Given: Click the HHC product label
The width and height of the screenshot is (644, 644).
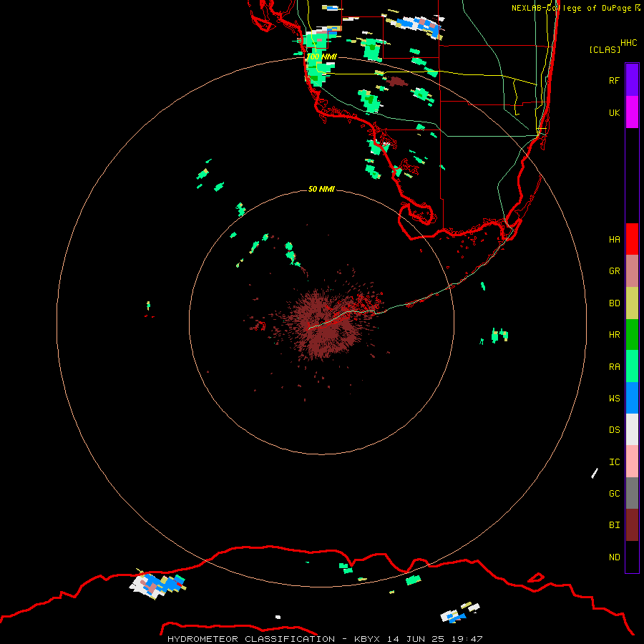Looking at the screenshot, I should coord(628,43).
